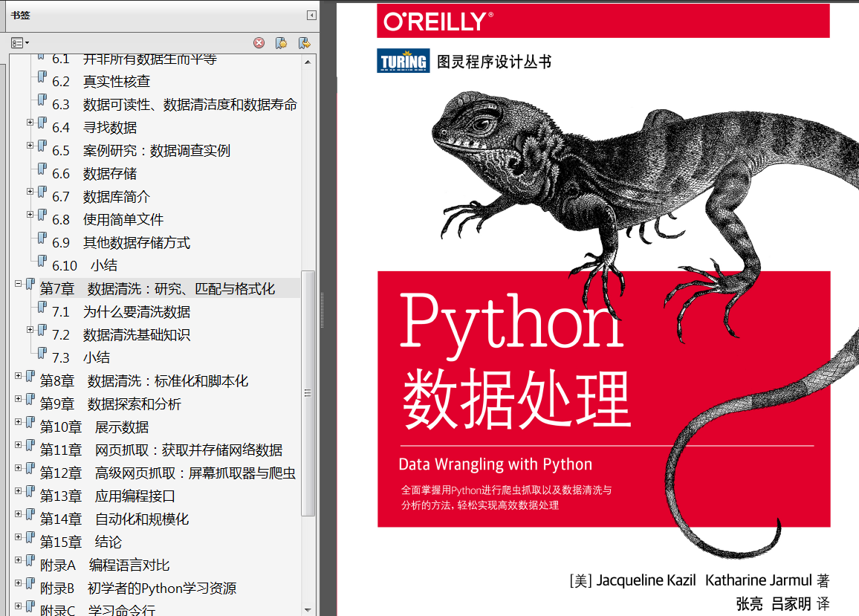Screen dimensions: 859x616
Task: Click bookmark icon beside 6.9 其他数据存储方式
Action: 42,239
